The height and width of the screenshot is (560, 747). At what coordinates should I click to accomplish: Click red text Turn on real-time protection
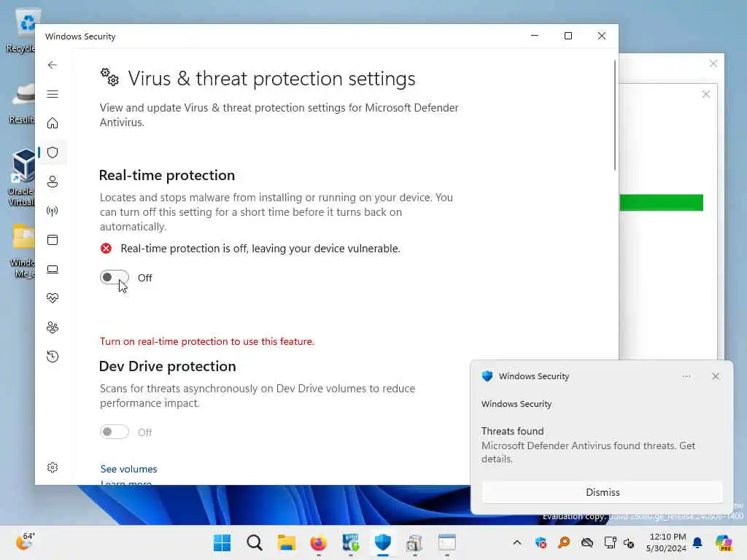point(206,341)
